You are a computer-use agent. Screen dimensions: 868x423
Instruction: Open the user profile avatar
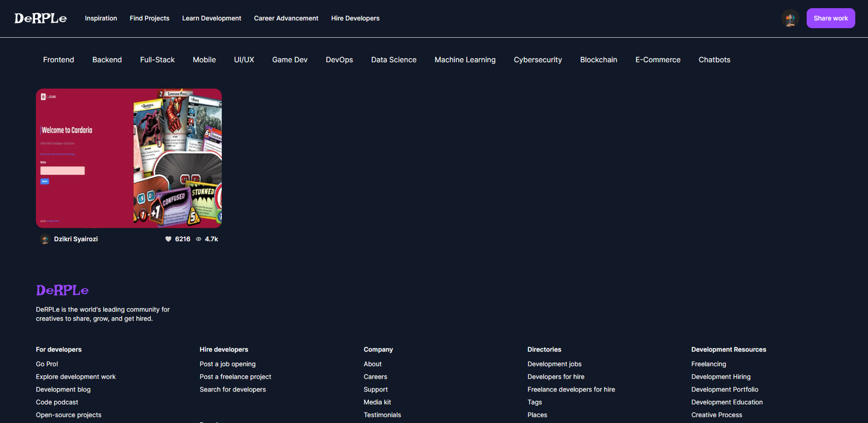coord(790,18)
